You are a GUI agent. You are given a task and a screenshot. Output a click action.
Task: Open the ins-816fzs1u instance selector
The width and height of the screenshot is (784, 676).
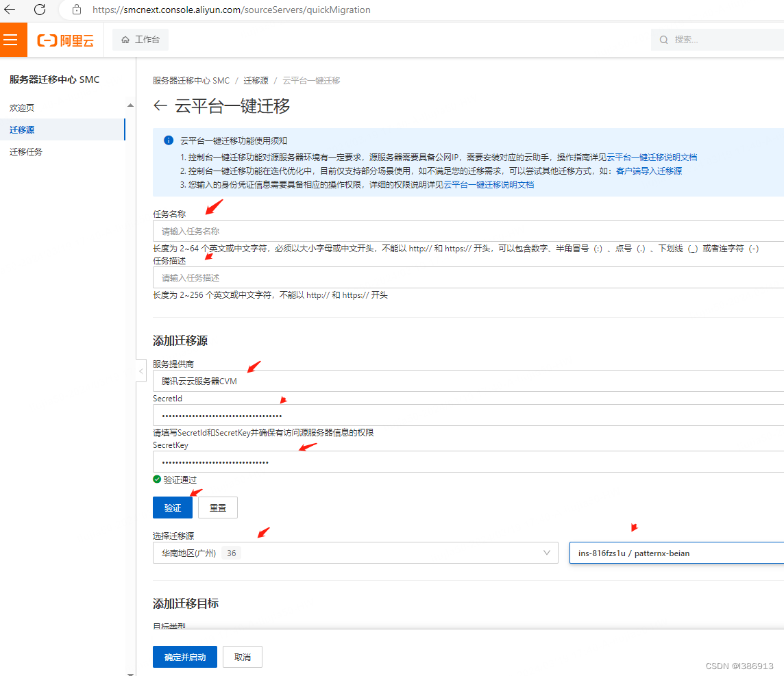[x=676, y=553]
